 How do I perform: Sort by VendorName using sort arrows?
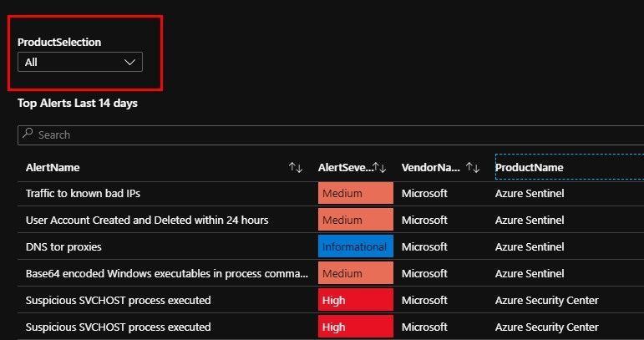[x=473, y=168]
